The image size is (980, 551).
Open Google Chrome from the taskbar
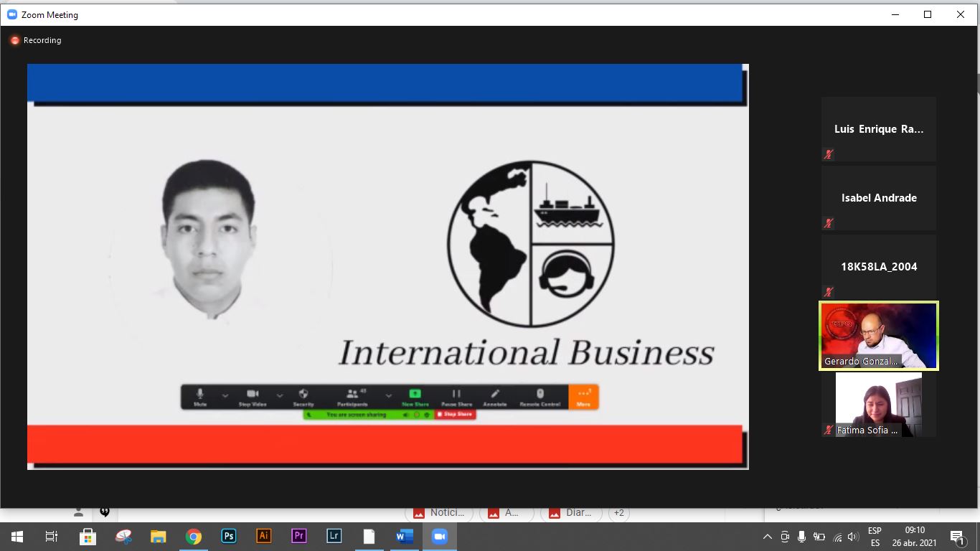point(194,536)
